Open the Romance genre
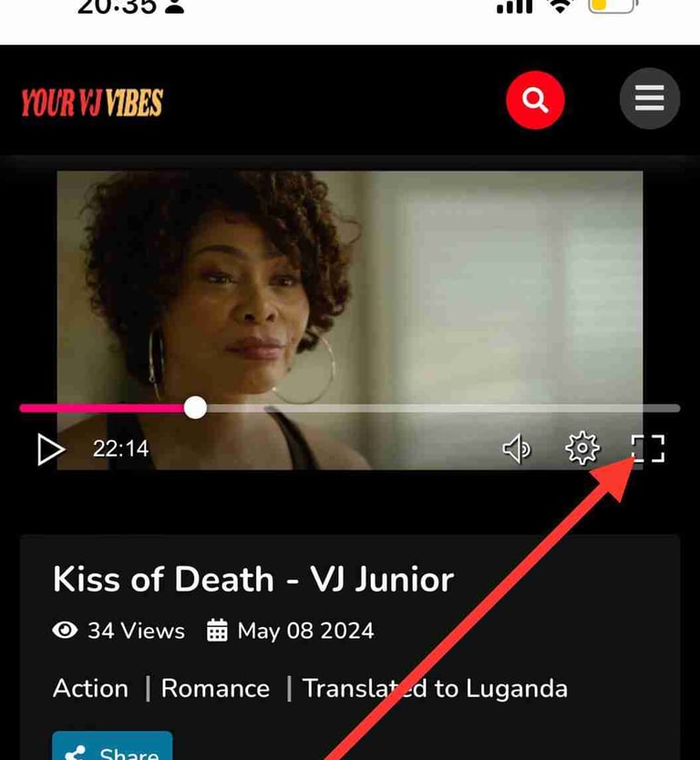Screen dimensions: 700x760 tap(215, 688)
